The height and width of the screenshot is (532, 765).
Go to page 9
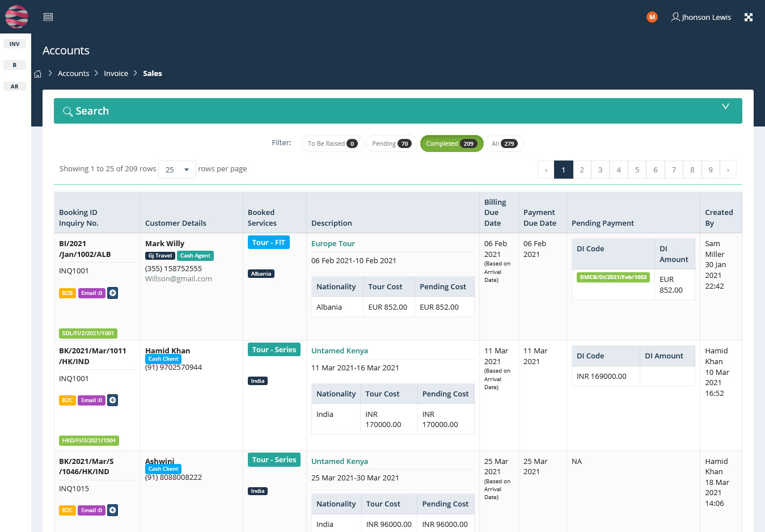coord(711,170)
